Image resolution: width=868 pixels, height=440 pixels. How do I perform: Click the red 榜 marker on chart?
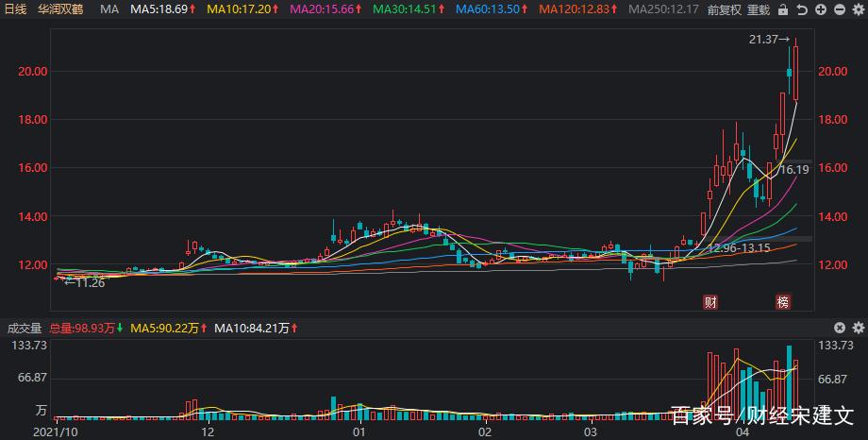point(782,302)
